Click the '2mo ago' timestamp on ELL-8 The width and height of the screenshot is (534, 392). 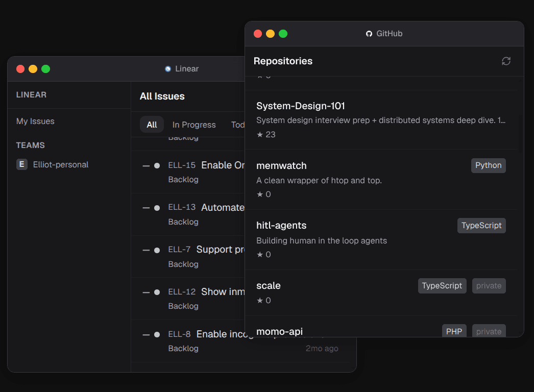click(x=322, y=349)
